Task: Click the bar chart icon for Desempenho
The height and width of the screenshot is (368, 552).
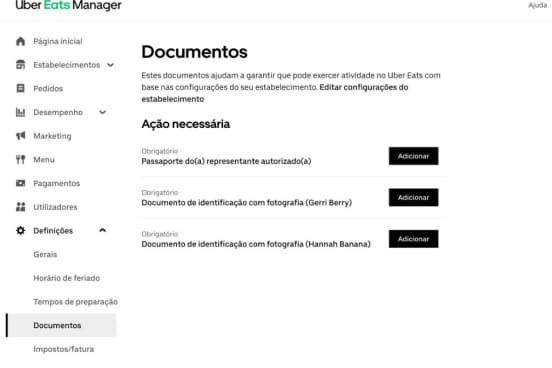Action: [x=20, y=112]
